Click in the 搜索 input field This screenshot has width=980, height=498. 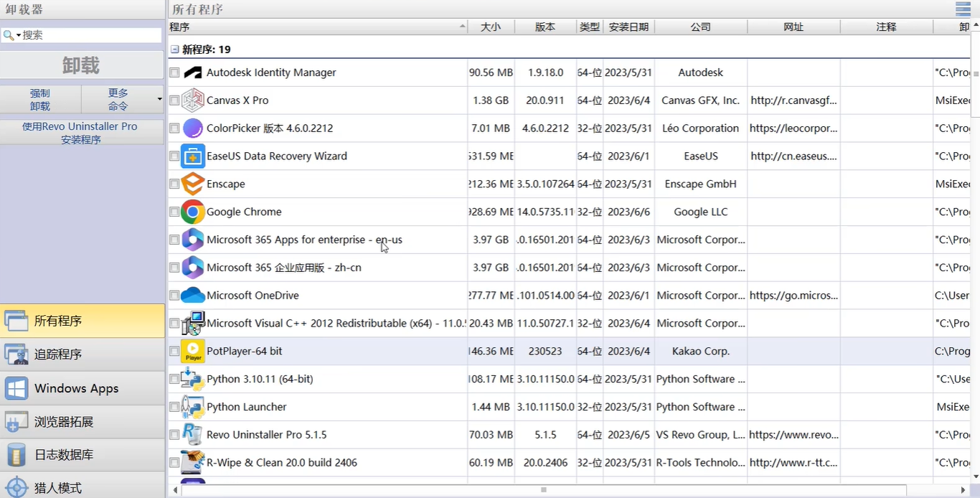point(91,34)
